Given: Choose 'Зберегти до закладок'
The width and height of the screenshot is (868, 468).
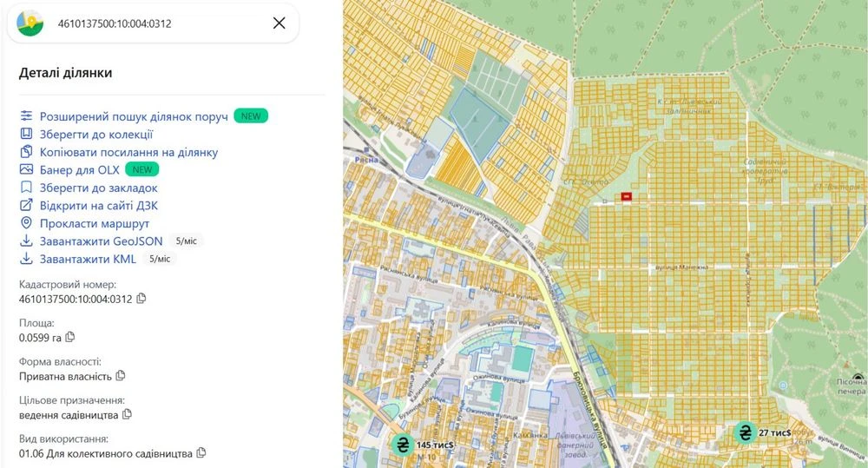Looking at the screenshot, I should 99,188.
